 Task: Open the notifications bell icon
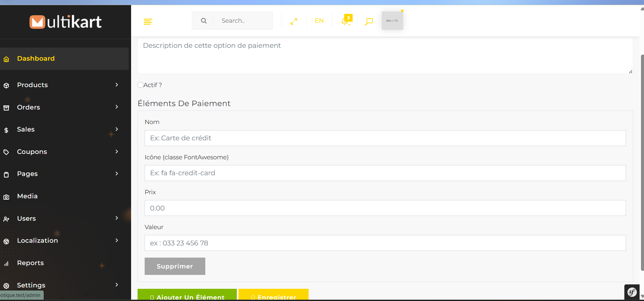click(345, 21)
